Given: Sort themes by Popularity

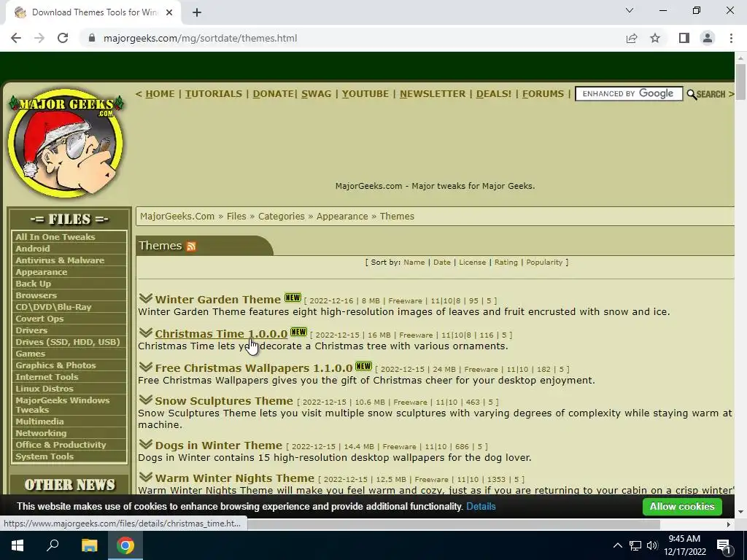Looking at the screenshot, I should point(544,262).
